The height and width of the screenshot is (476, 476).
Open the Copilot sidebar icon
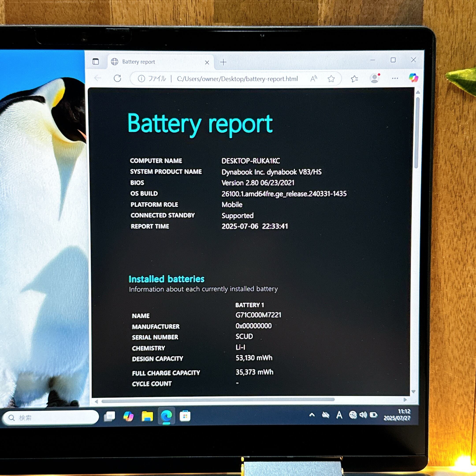413,78
